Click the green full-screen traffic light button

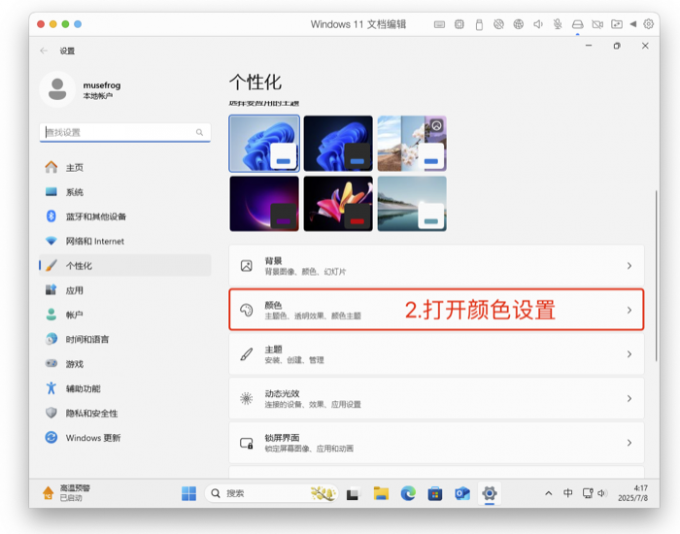click(65, 24)
